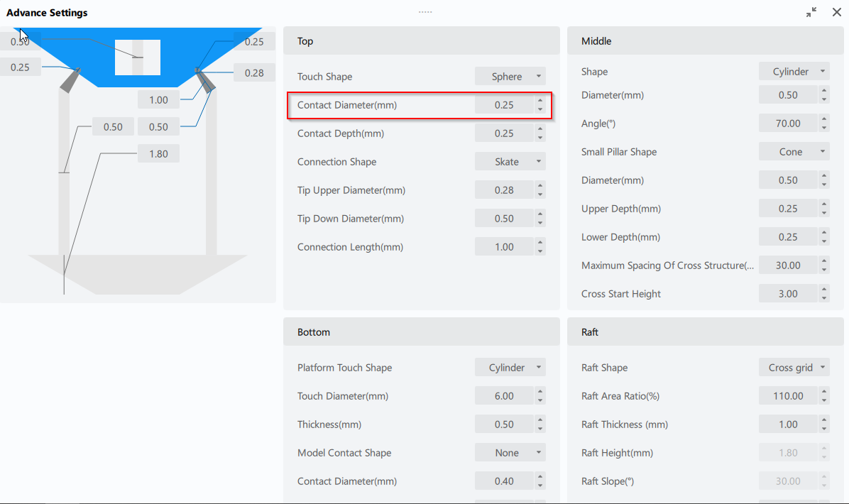Expand the Middle Shape Cylinder dropdown

coord(794,72)
